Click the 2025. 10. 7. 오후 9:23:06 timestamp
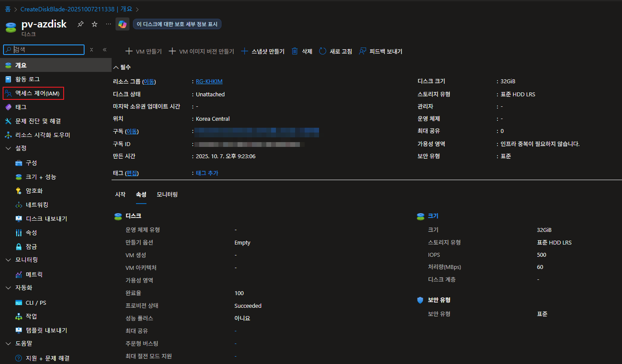622x364 pixels. (225, 156)
